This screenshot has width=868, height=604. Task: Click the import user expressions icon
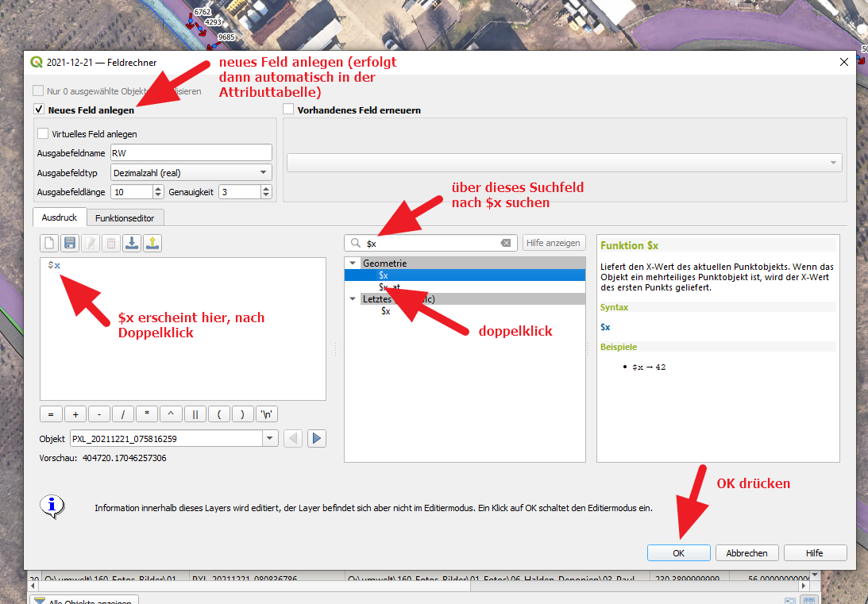coord(132,244)
